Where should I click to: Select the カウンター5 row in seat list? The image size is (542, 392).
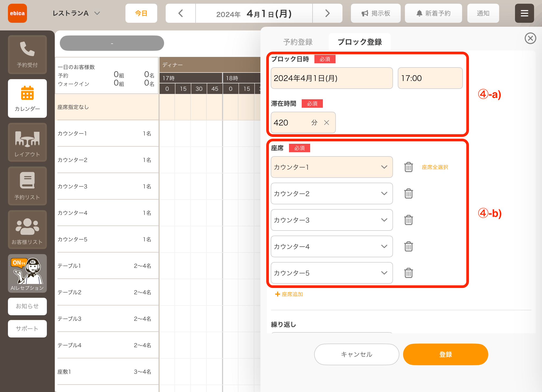(x=107, y=239)
